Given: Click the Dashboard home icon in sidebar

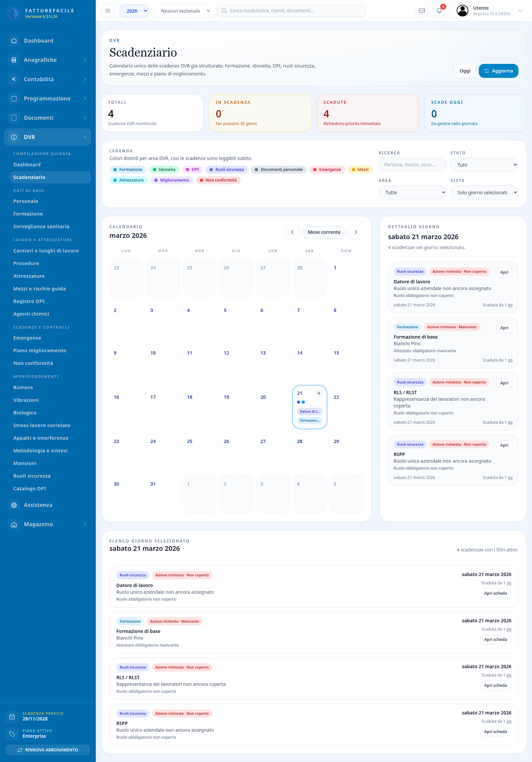Looking at the screenshot, I should [x=14, y=41].
